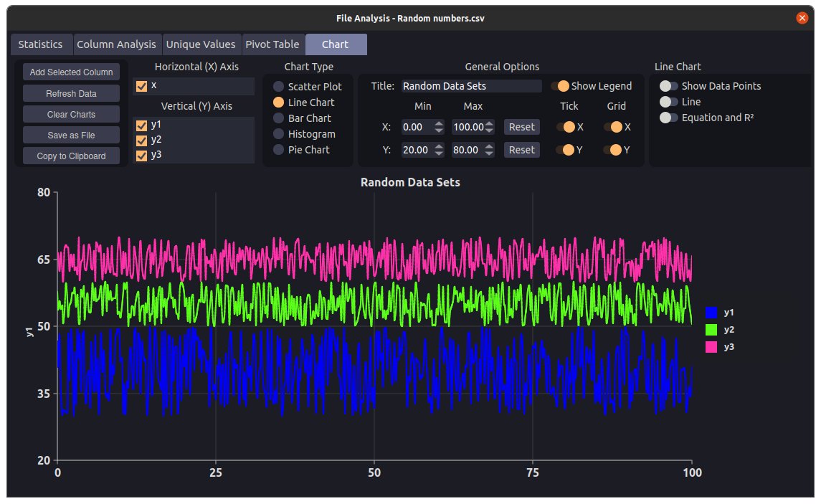Click the y3 legend label

coord(729,347)
